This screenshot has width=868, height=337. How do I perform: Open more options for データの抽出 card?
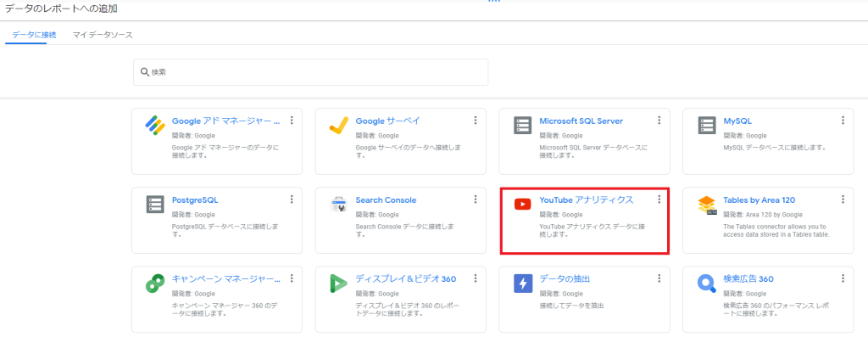pos(659,278)
